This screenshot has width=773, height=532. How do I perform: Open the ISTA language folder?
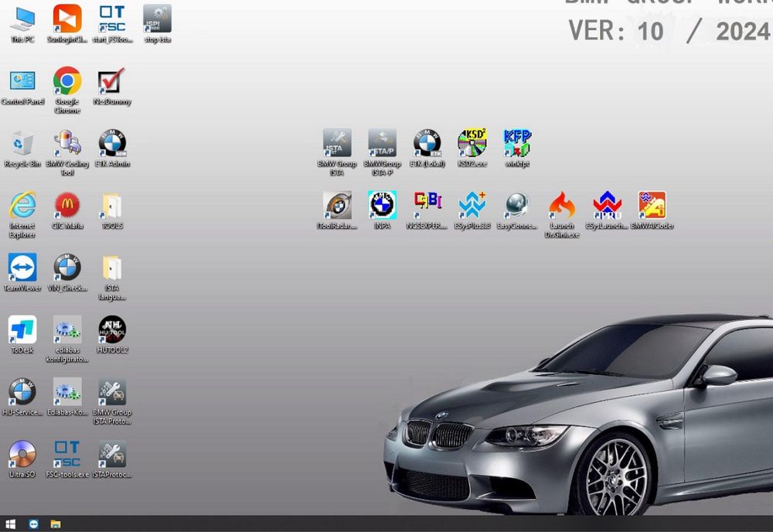112,277
